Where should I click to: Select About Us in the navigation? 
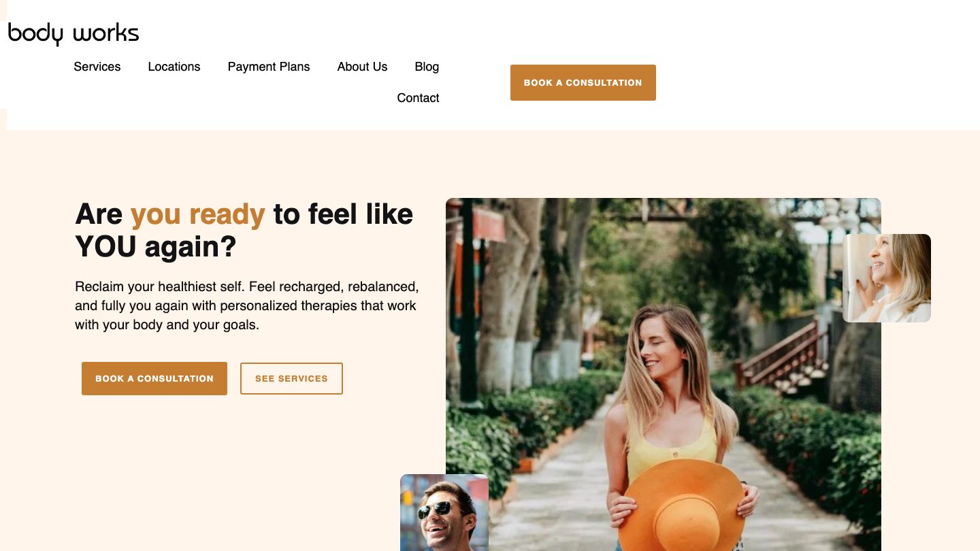click(x=362, y=67)
